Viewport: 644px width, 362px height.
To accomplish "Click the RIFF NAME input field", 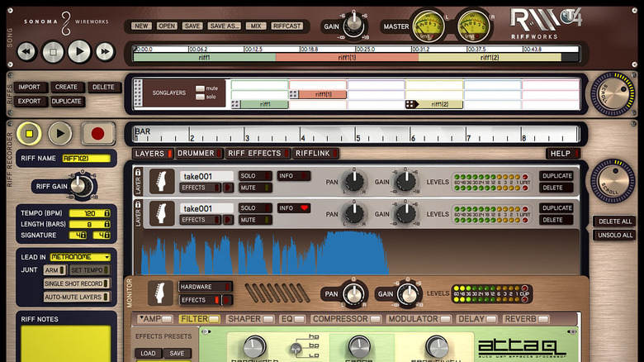I will click(x=86, y=159).
